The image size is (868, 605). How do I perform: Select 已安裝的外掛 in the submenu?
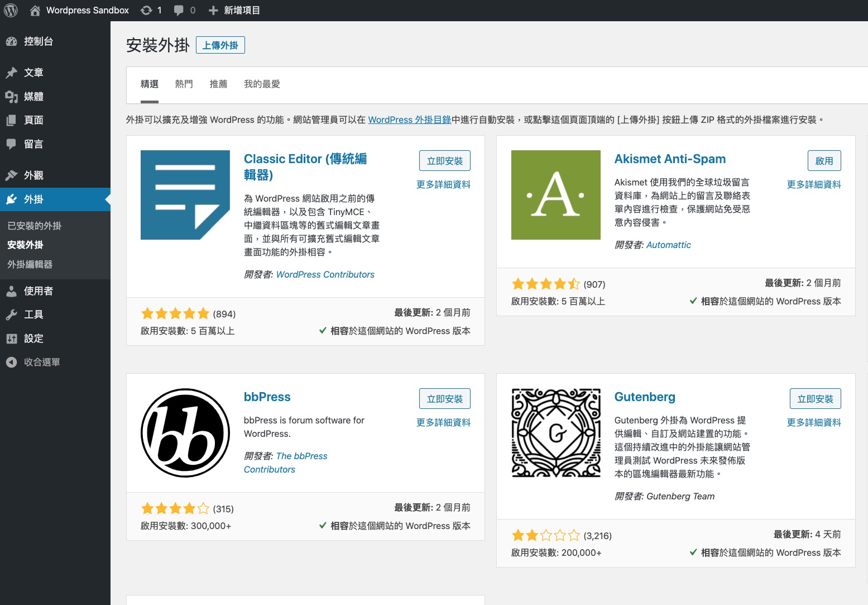click(35, 226)
